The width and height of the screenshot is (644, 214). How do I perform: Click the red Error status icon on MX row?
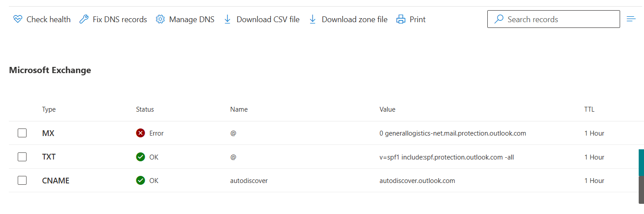[x=141, y=133]
